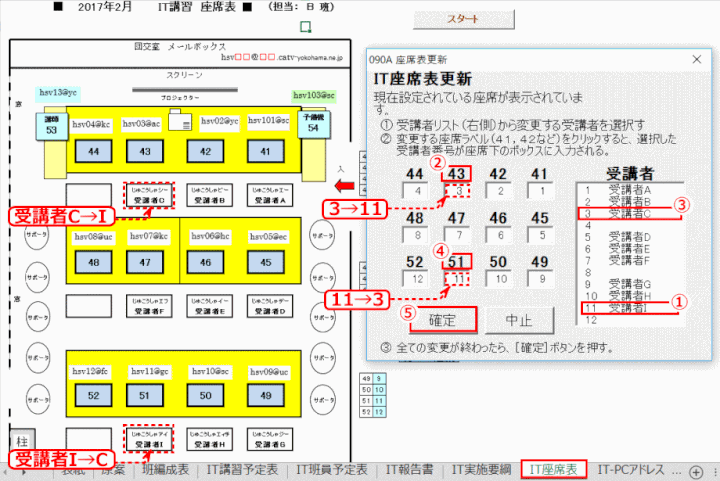Select 受講者E in the attendee list

(630, 249)
